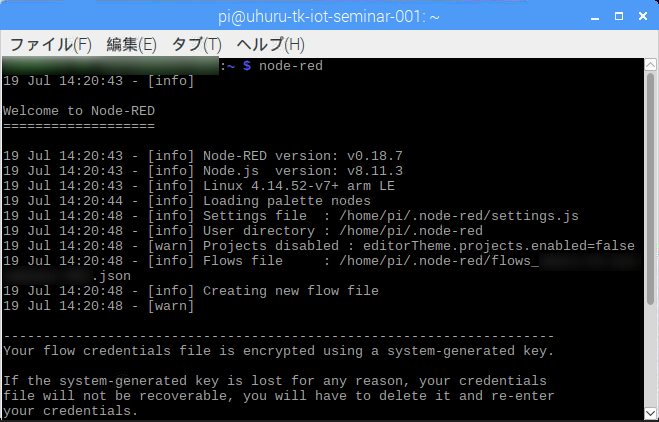Click the window title bar text

(x=328, y=15)
